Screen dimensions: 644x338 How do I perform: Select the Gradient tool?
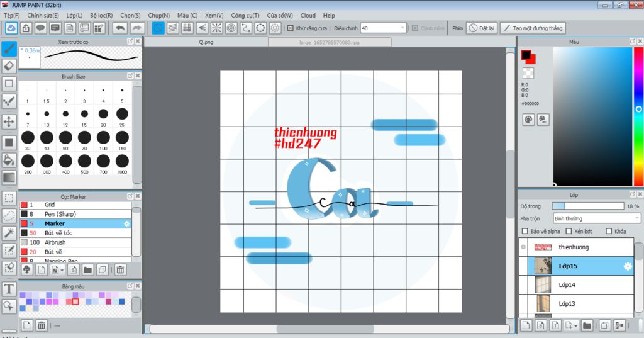pyautogui.click(x=9, y=177)
